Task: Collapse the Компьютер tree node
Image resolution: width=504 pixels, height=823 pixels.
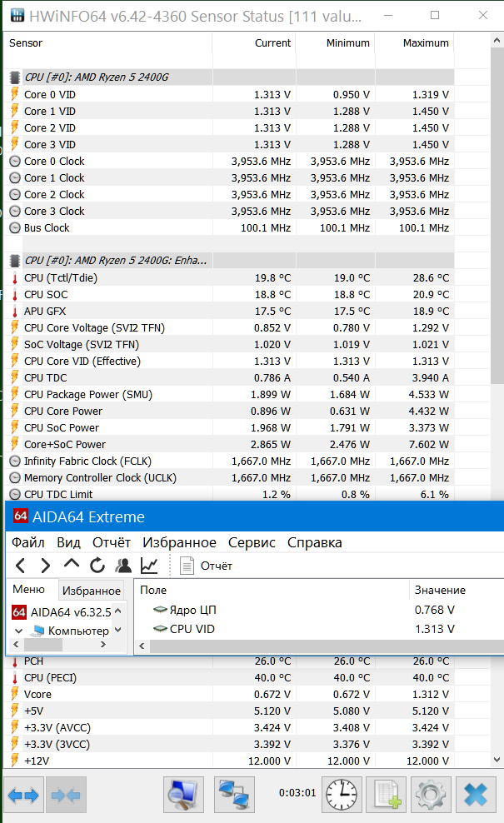Action: [x=18, y=631]
